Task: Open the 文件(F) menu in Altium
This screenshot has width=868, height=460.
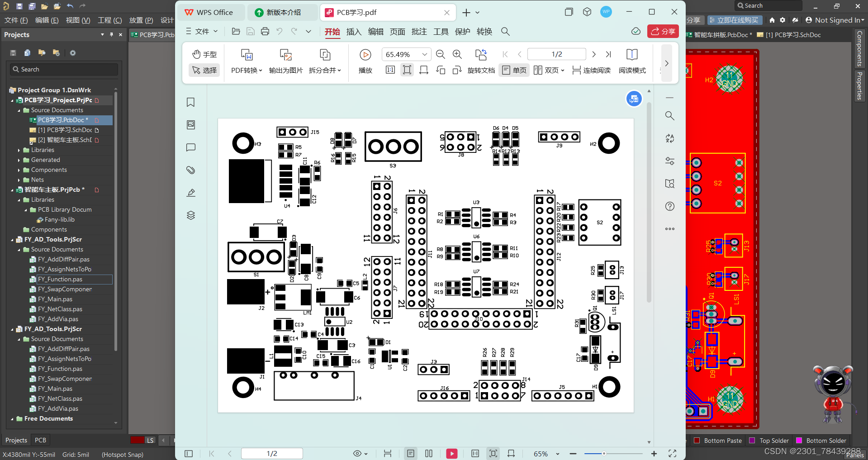Action: 16,20
